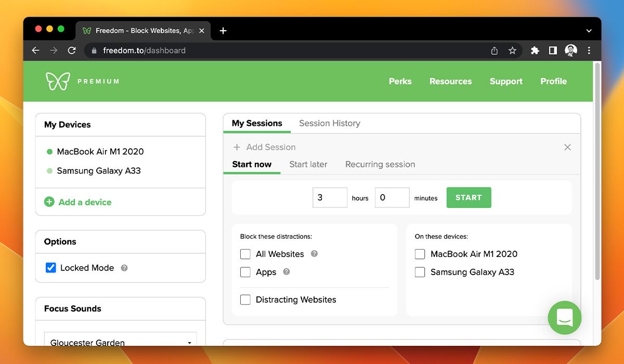
Task: Open the tab search chevron
Action: pyautogui.click(x=589, y=31)
